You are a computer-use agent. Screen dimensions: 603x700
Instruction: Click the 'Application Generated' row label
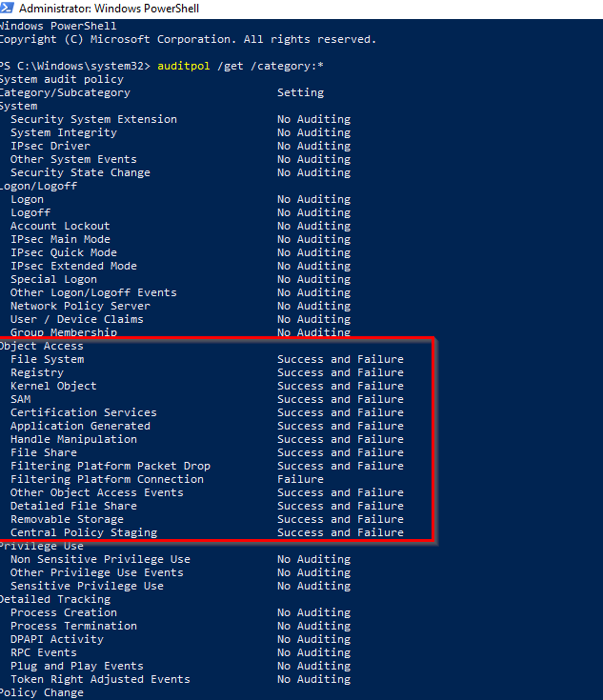pos(80,426)
